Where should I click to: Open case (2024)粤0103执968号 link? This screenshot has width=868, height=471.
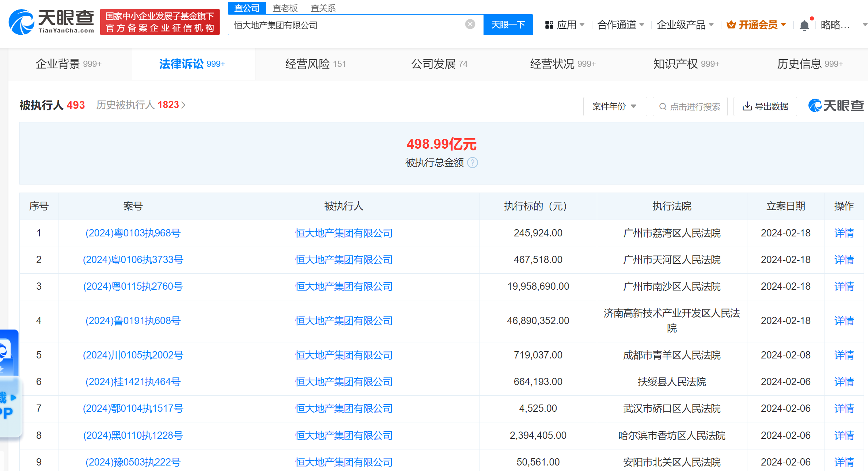click(133, 233)
